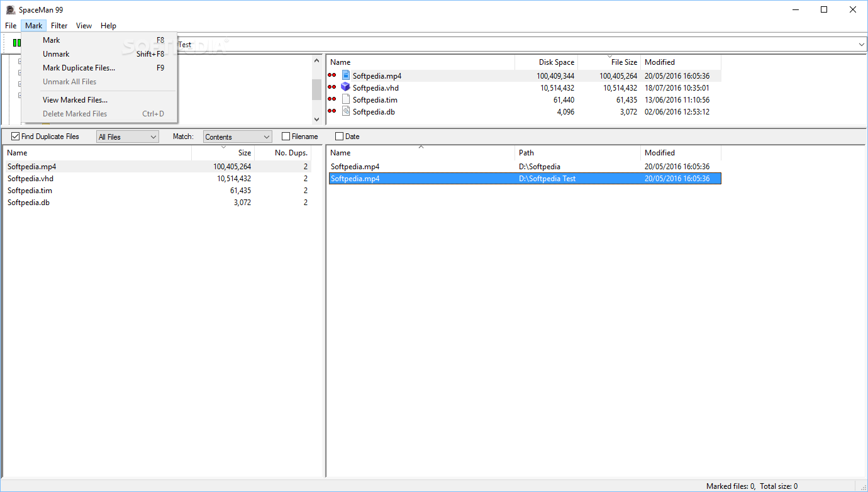868x492 pixels.
Task: Sort by the File Size column header
Action: (609, 62)
